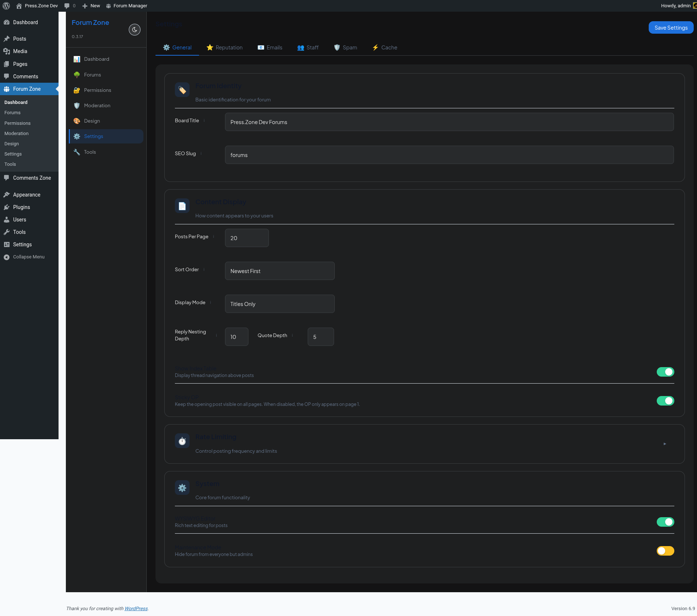Toggle Show Index Table switch

click(x=665, y=372)
